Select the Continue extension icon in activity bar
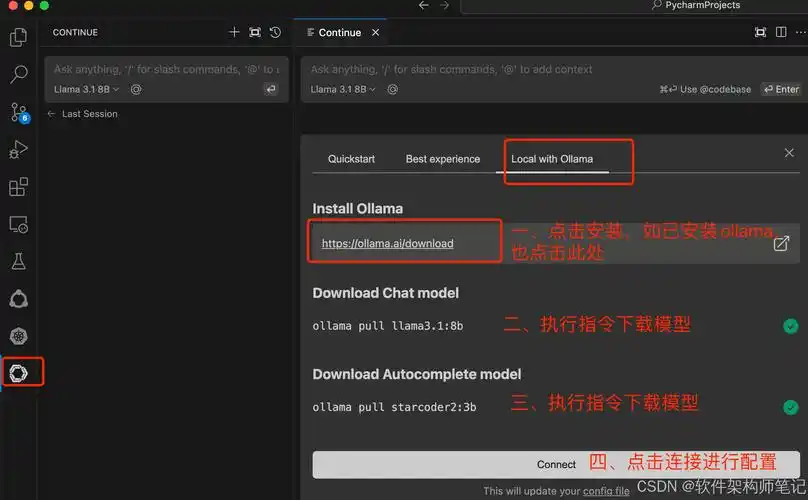 click(20, 373)
